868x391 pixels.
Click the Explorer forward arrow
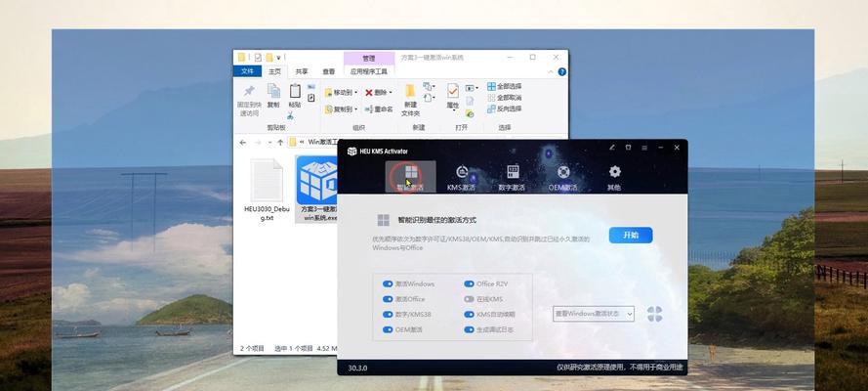point(258,143)
